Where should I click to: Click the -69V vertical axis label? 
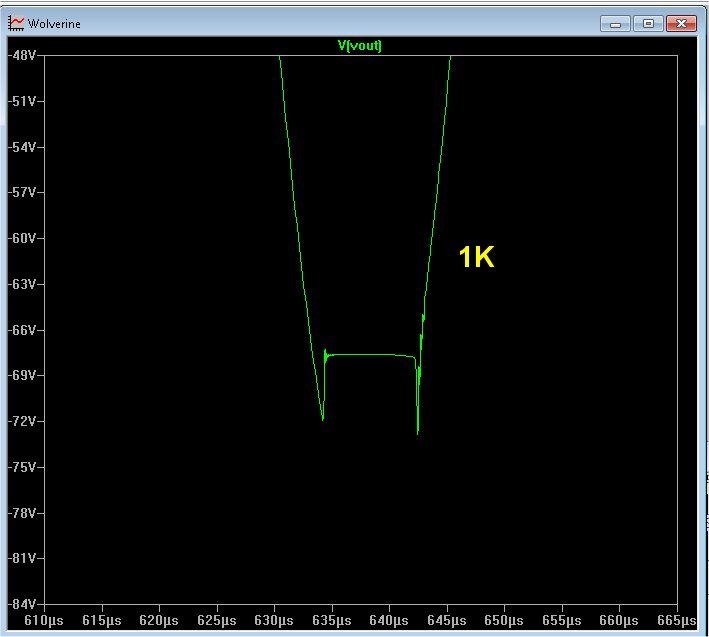22,375
